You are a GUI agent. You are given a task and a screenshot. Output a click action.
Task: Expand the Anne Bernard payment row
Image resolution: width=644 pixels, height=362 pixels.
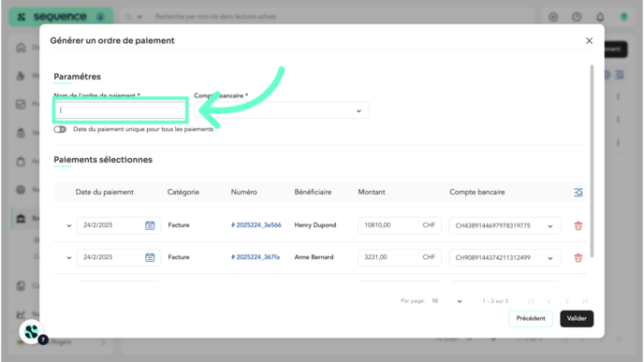tap(69, 257)
